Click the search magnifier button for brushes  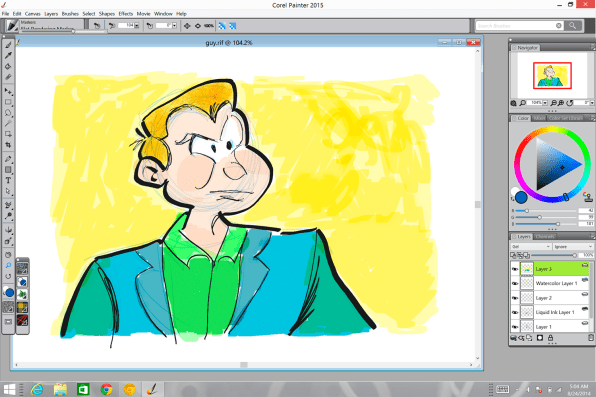point(572,26)
